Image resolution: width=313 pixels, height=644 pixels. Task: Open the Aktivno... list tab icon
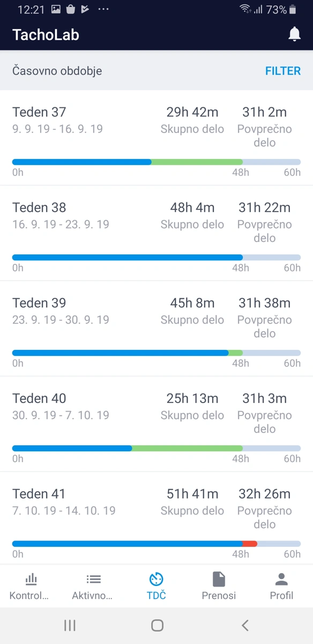93,580
